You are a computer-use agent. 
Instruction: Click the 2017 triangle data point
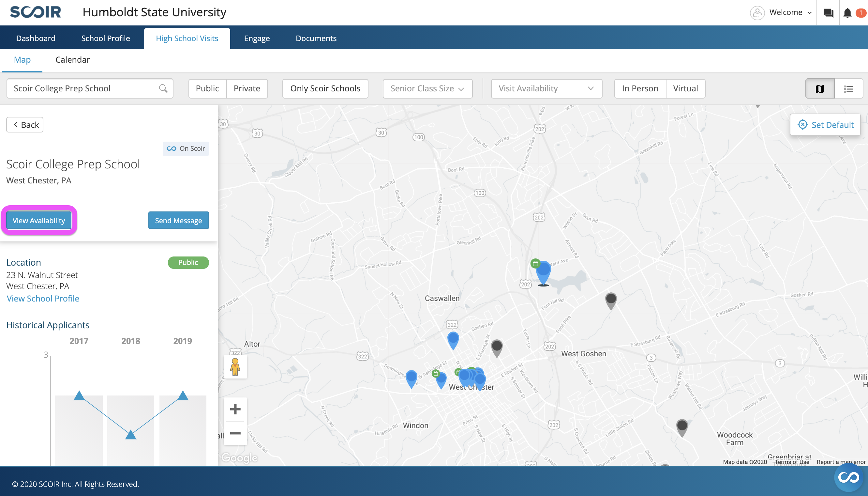point(79,395)
